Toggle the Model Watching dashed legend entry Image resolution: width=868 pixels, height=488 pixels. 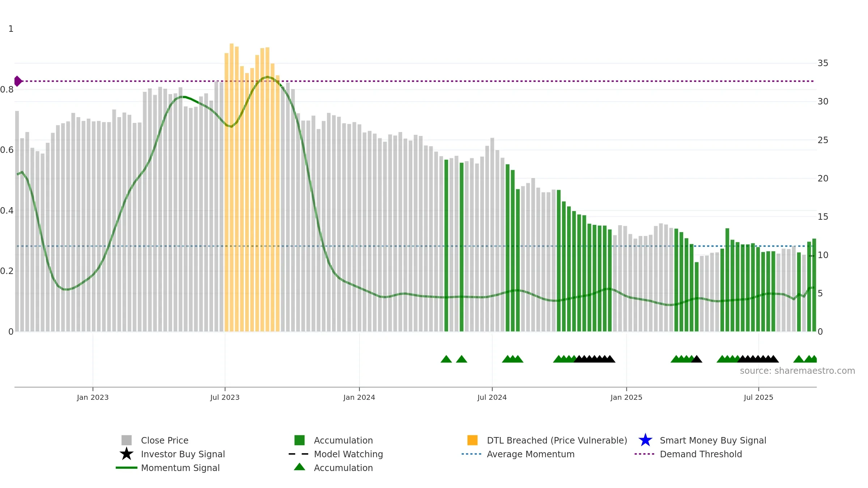click(x=336, y=454)
